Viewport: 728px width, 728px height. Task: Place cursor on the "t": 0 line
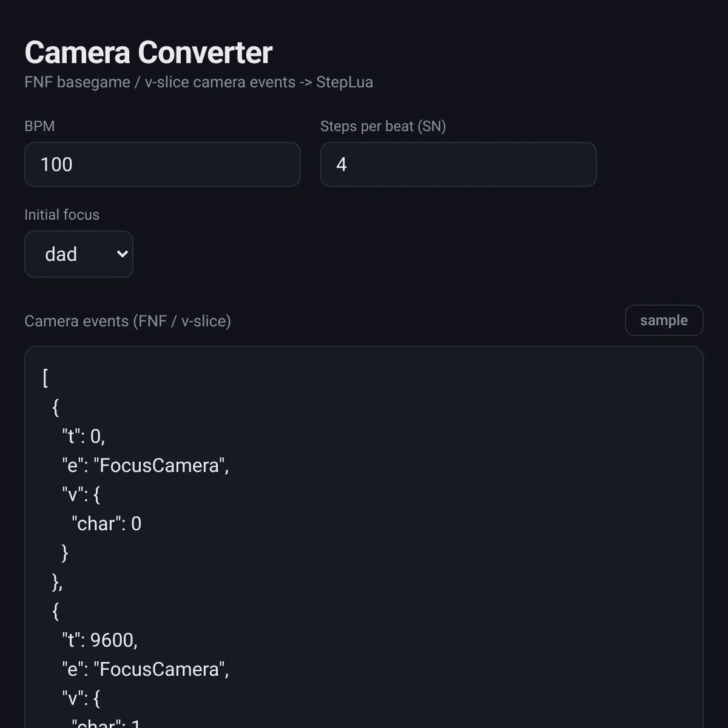(x=84, y=436)
